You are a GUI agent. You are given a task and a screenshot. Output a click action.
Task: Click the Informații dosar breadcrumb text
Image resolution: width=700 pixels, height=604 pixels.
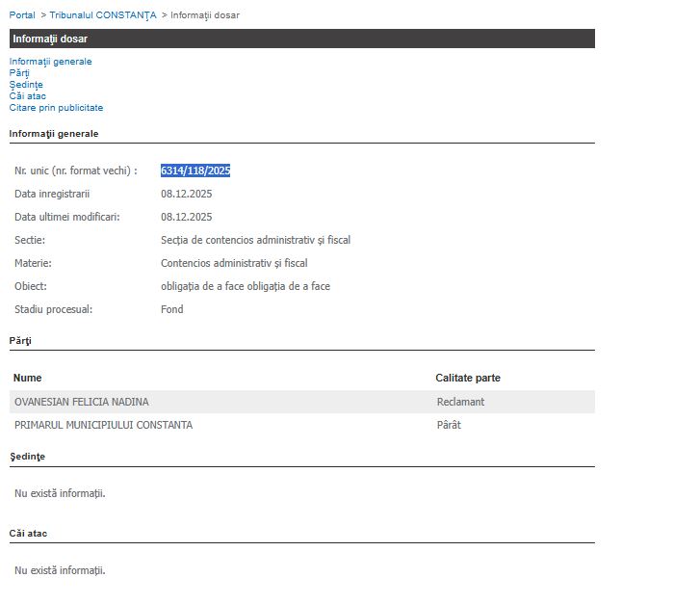pos(205,15)
